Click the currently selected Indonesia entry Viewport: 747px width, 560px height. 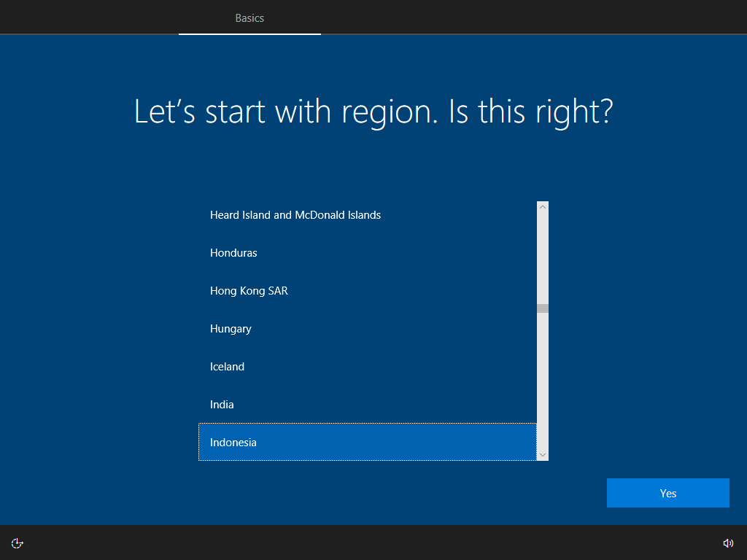pos(328,442)
